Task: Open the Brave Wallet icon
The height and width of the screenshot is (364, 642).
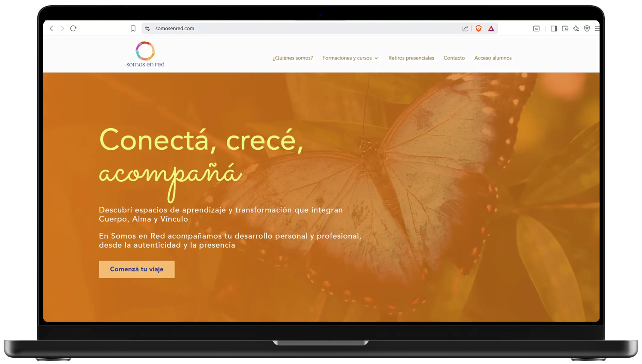Action: 565,29
